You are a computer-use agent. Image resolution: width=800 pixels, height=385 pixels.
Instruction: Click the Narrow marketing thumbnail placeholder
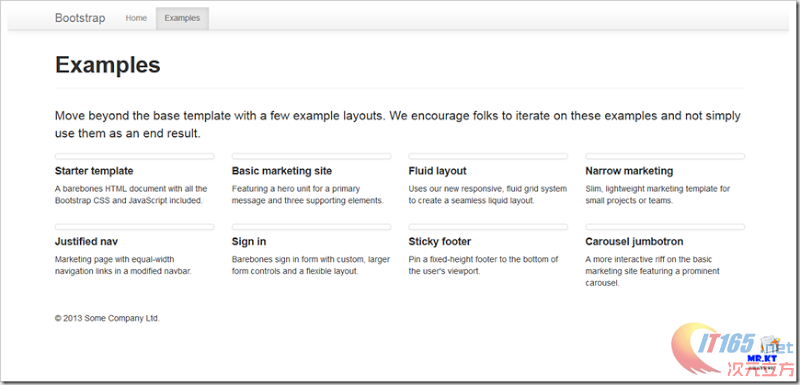[665, 156]
